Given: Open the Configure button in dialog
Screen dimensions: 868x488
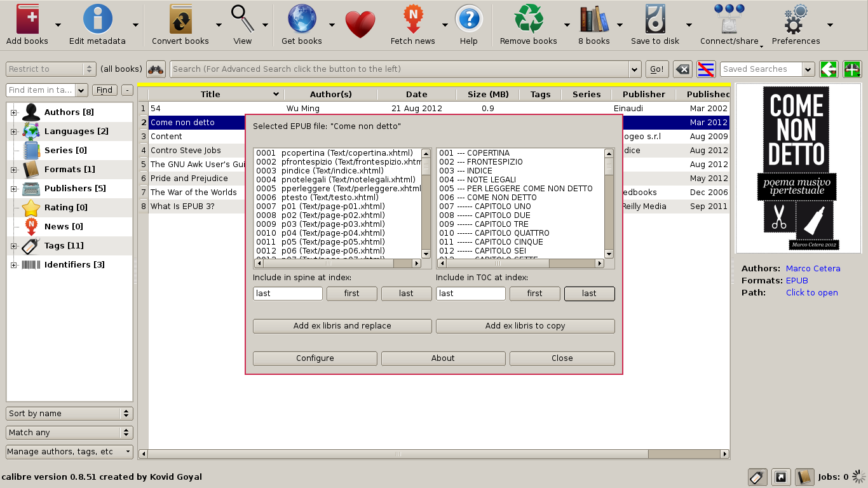Looking at the screenshot, I should 315,358.
